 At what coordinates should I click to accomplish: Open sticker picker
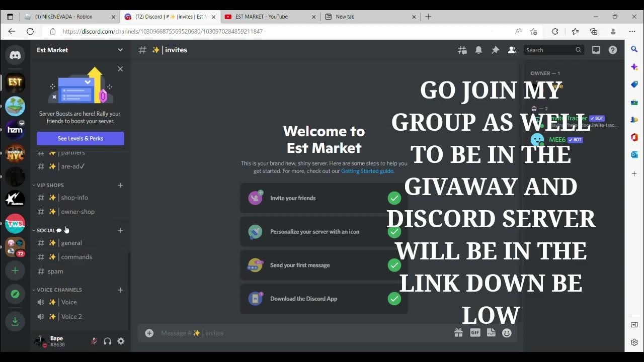point(491,333)
